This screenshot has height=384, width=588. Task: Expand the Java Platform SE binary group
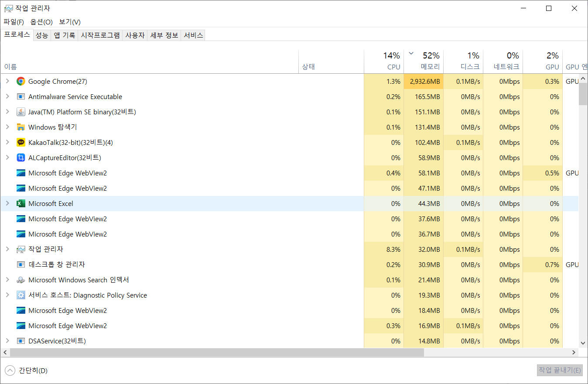click(7, 112)
